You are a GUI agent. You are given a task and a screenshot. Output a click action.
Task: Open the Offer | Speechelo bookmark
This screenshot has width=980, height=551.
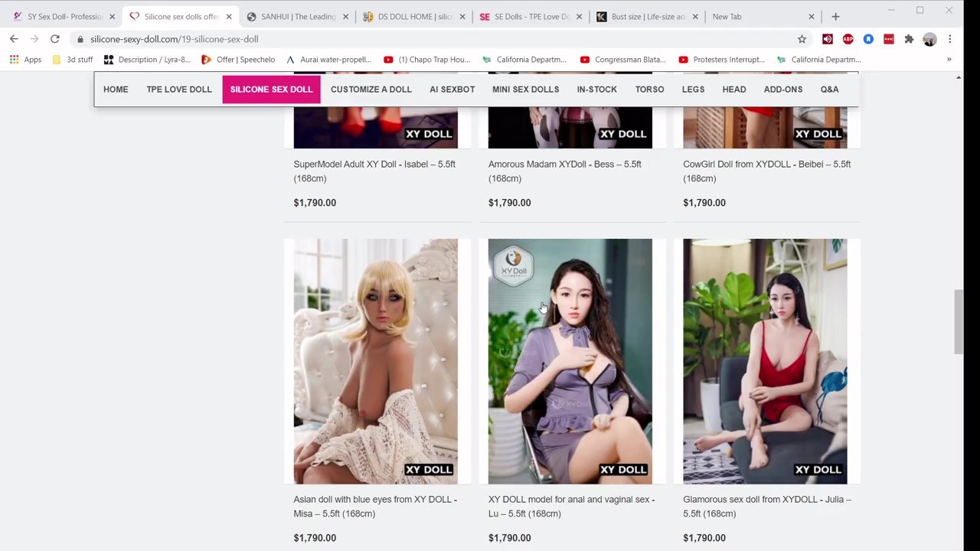(x=238, y=60)
